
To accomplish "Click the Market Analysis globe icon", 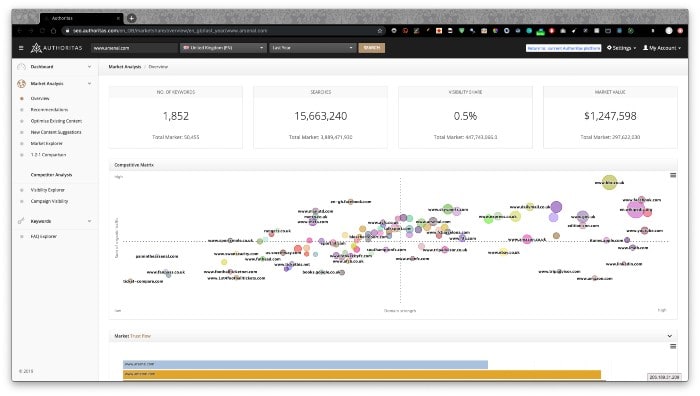I will [21, 84].
